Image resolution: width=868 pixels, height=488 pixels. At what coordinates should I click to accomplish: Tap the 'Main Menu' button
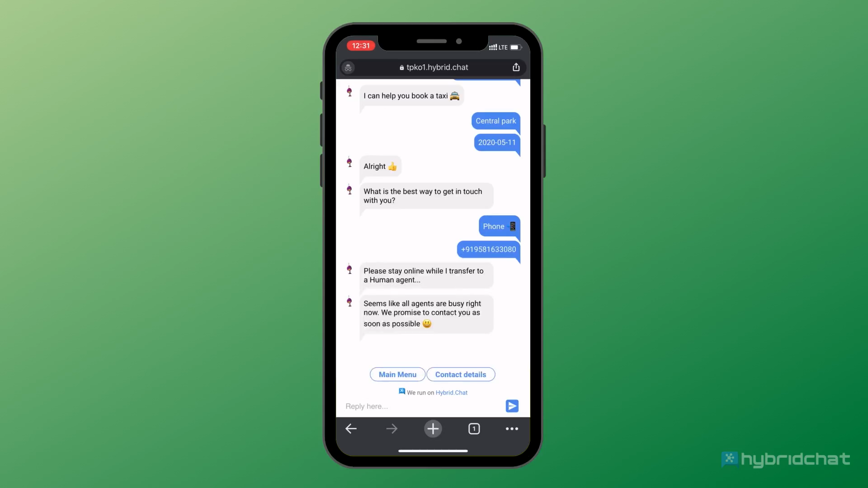pyautogui.click(x=398, y=374)
